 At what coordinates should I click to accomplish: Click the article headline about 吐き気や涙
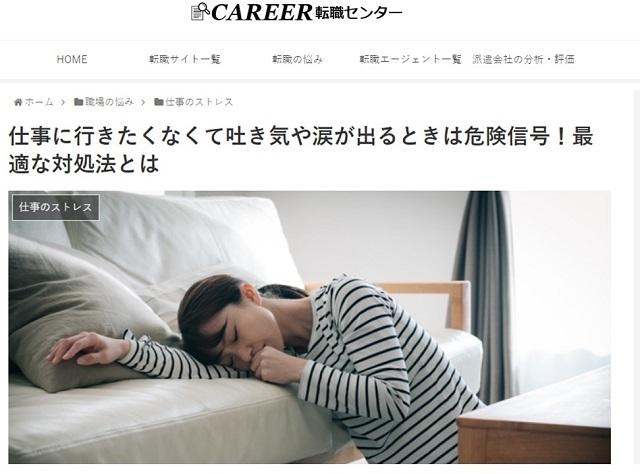pyautogui.click(x=301, y=150)
